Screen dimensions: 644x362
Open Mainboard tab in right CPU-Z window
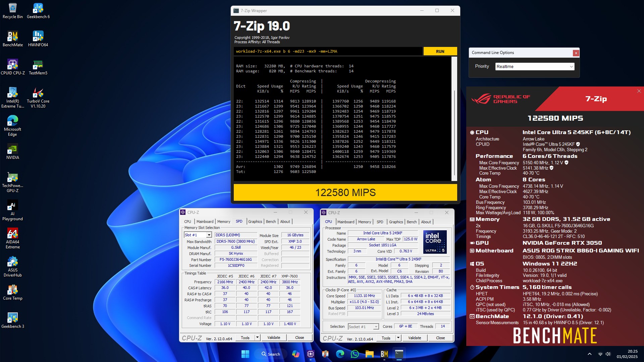[x=346, y=222]
